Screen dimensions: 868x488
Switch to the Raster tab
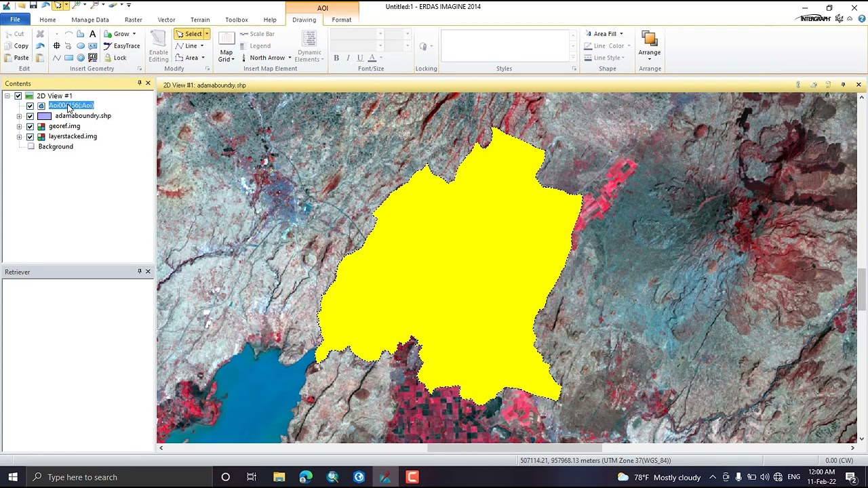coord(134,20)
